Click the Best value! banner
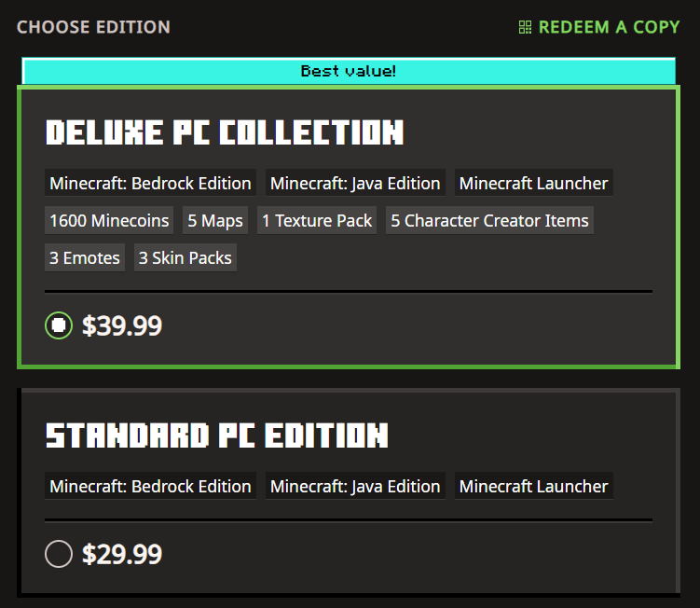Image resolution: width=700 pixels, height=608 pixels. [x=349, y=71]
